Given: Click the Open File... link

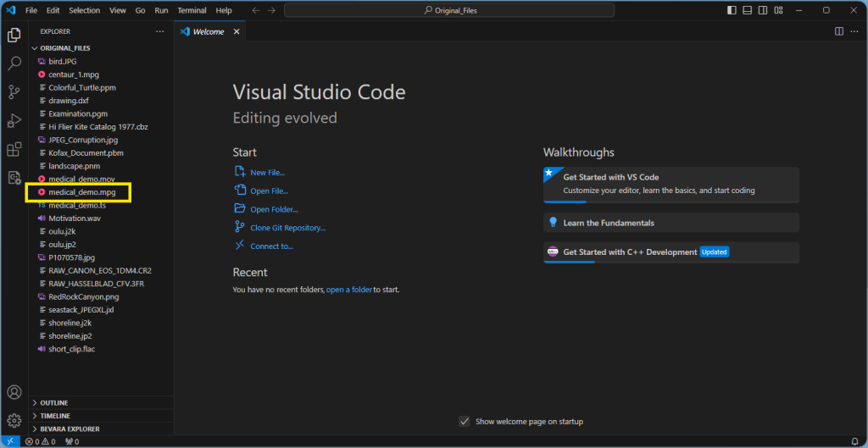Looking at the screenshot, I should click(269, 191).
